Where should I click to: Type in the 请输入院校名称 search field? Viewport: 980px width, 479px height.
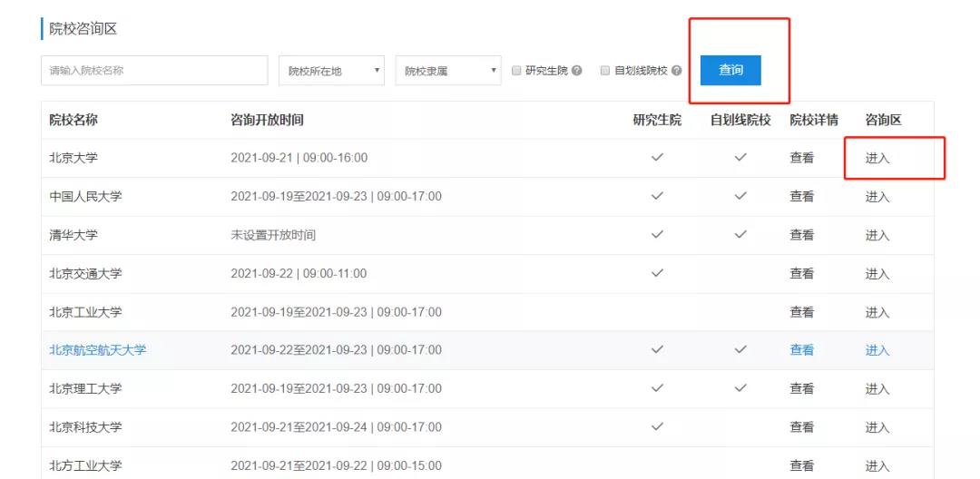pyautogui.click(x=154, y=71)
